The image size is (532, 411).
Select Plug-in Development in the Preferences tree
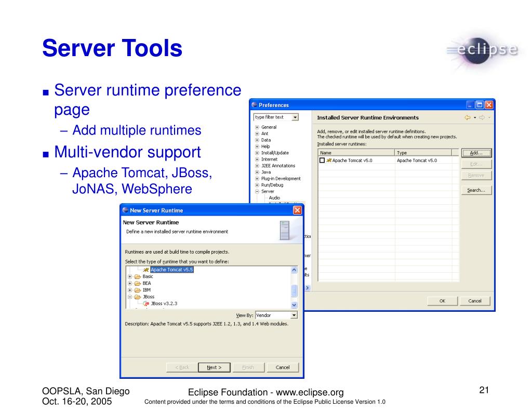(x=281, y=179)
